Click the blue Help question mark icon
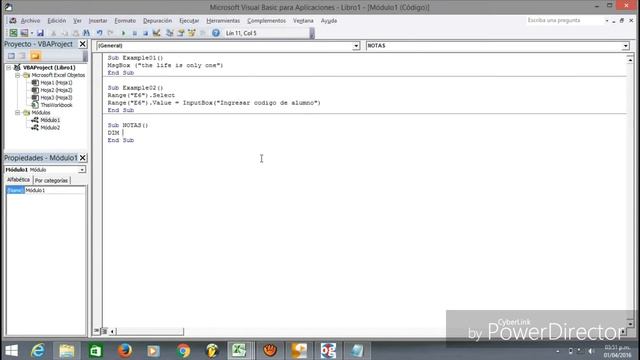This screenshot has height=360, width=640. tap(216, 33)
